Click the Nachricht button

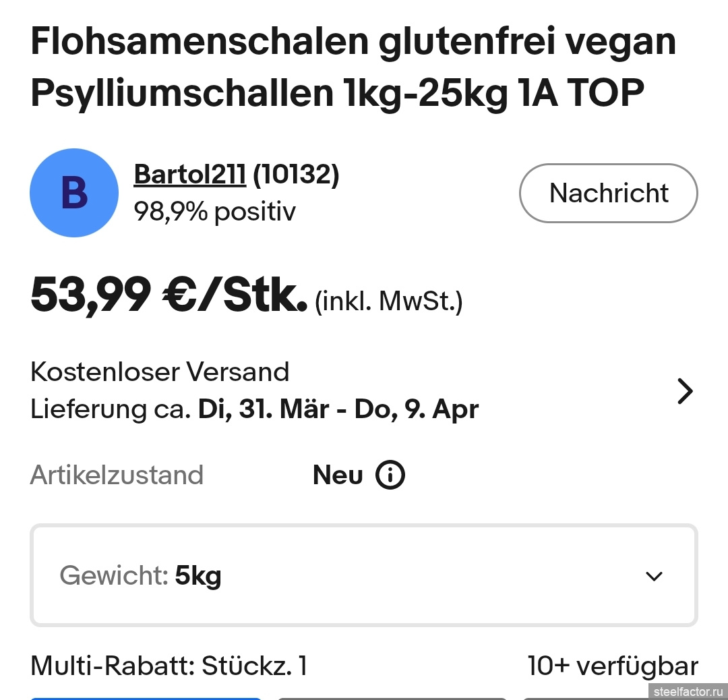608,193
